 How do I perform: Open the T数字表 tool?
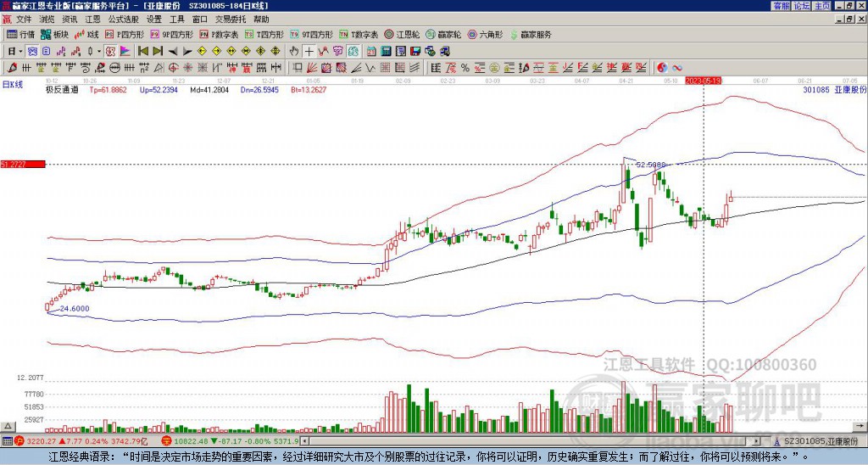[x=359, y=34]
